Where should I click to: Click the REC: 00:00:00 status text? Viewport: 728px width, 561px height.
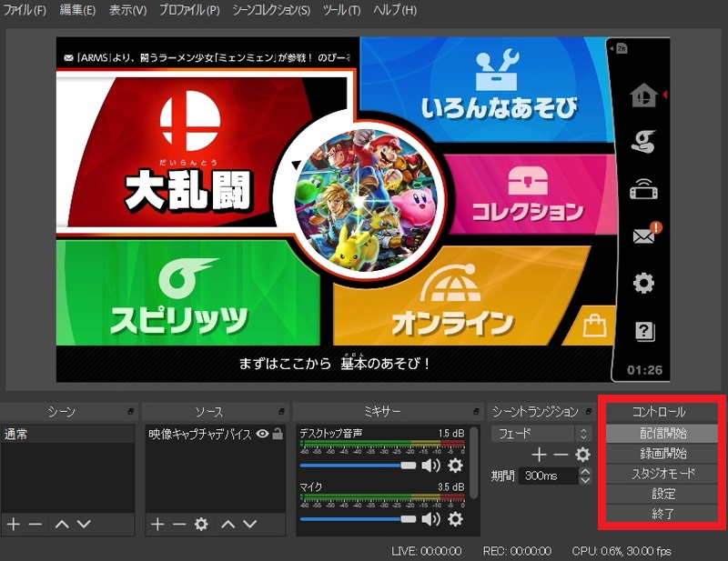517,551
